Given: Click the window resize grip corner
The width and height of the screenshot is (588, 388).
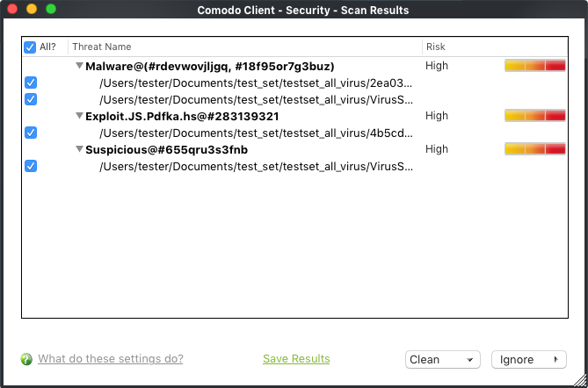Looking at the screenshot, I should pyautogui.click(x=580, y=380).
